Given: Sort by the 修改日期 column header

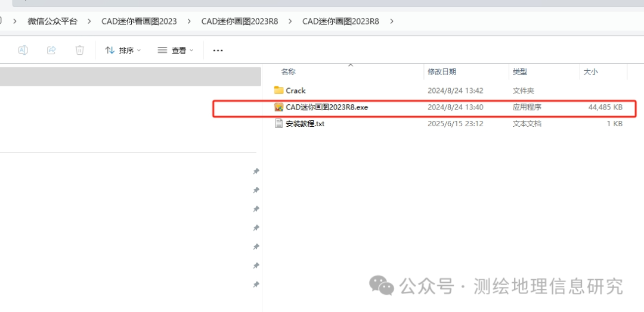Looking at the screenshot, I should (442, 71).
